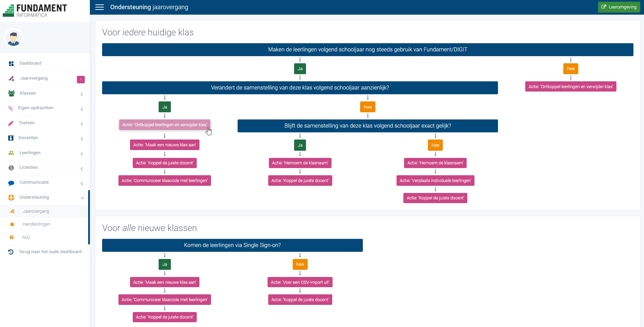Screen dimensions: 644x327
Task: Click the pink Jaarovergang notification badge
Action: point(81,80)
